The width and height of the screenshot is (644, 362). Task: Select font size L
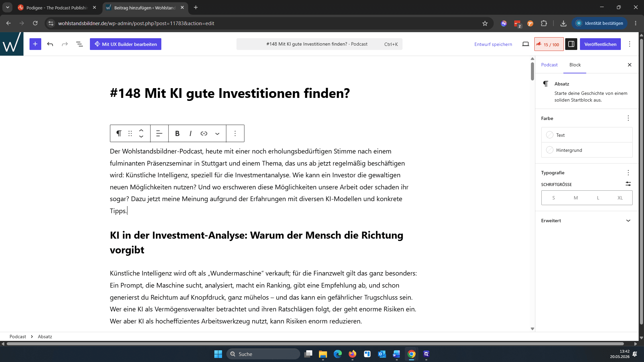598,198
